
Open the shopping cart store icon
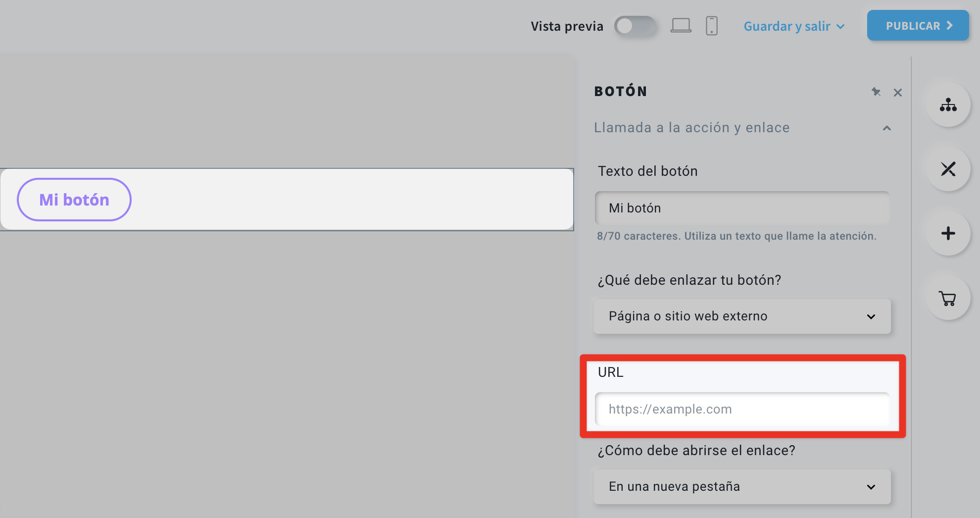[948, 298]
